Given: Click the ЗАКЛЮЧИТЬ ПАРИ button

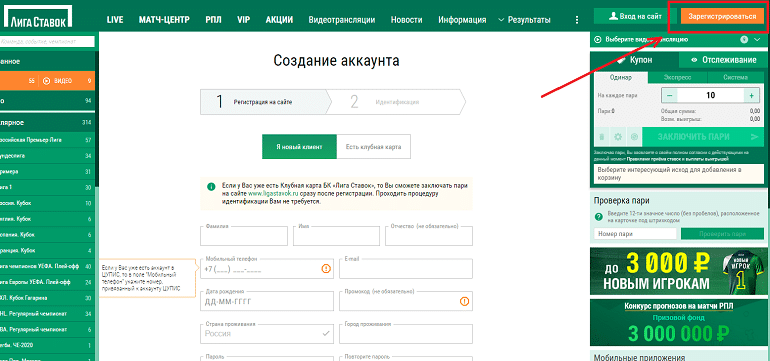Looking at the screenshot, I should (702, 137).
